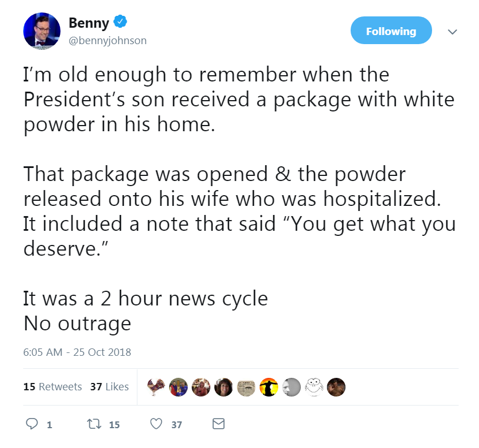This screenshot has height=448, width=479.
Task: Click the reply speech bubble icon
Action: [32, 424]
